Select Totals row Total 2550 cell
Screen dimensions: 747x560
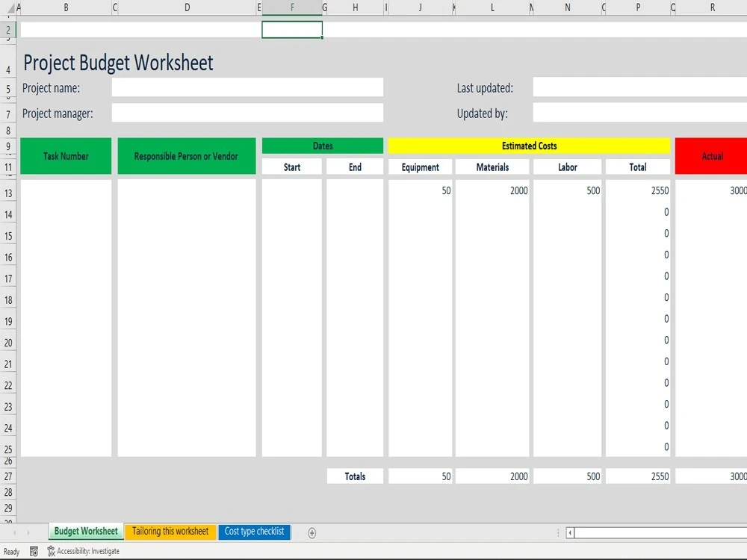(x=638, y=476)
